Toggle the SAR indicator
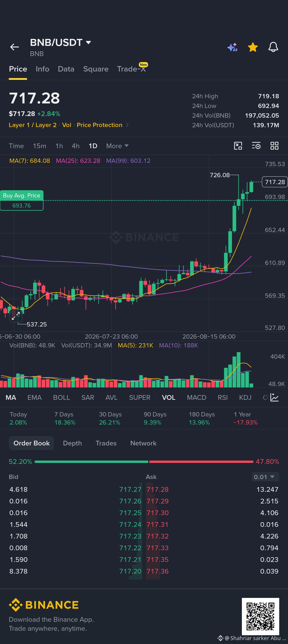 [88, 398]
